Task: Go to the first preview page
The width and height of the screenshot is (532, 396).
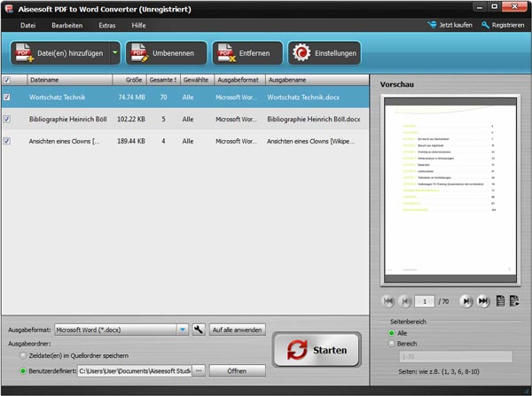Action: tap(387, 301)
